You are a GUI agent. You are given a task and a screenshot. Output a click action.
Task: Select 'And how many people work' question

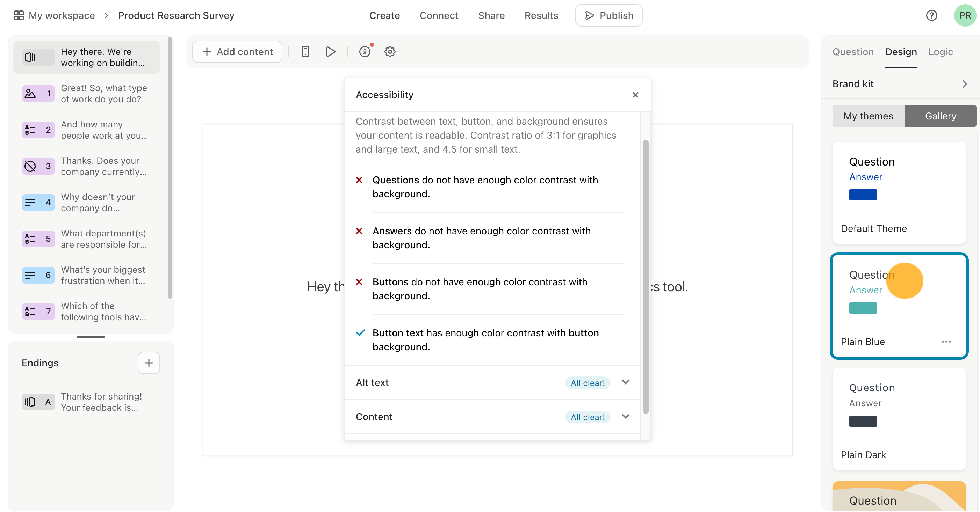87,130
